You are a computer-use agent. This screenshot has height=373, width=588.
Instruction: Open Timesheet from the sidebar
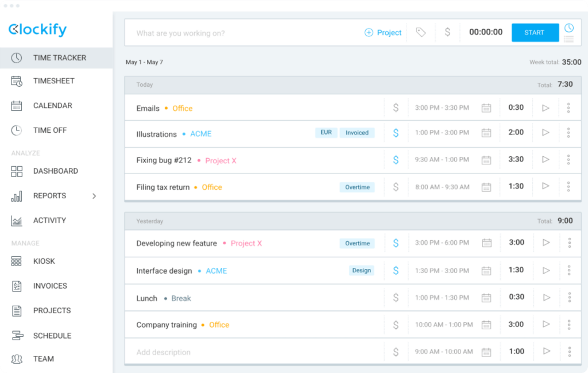(x=53, y=81)
